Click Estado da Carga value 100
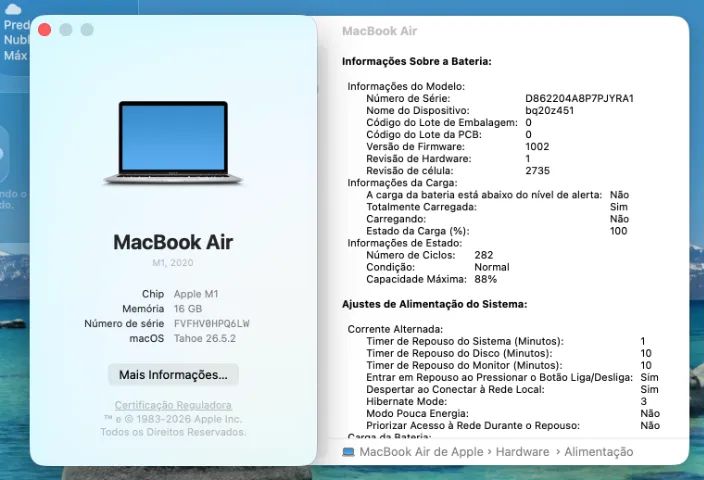 pyautogui.click(x=618, y=231)
